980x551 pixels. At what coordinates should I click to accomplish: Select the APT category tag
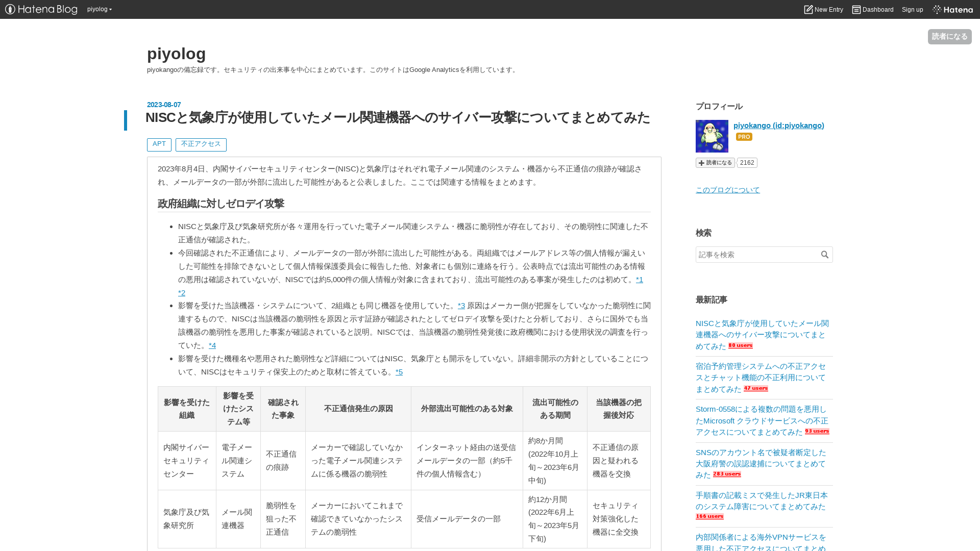click(159, 144)
